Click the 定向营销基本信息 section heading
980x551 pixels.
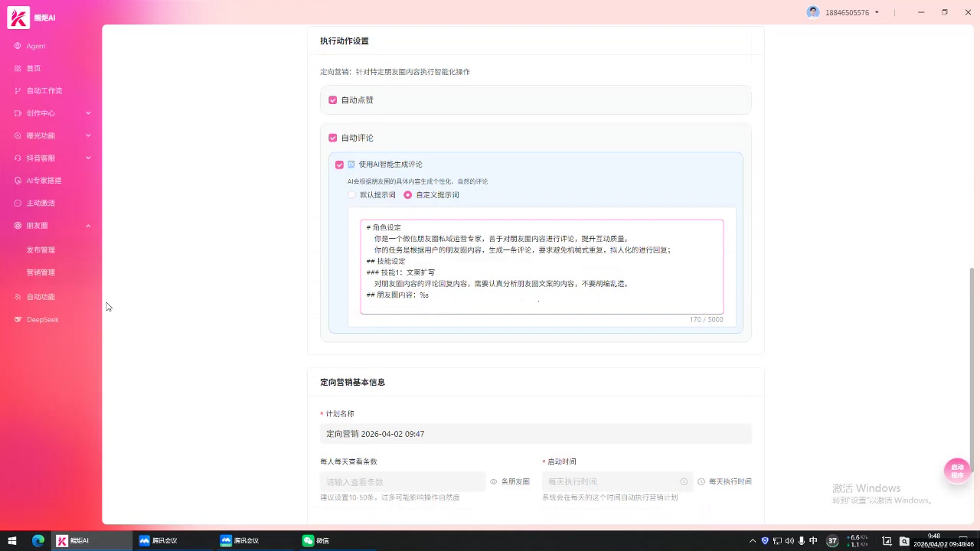(352, 382)
